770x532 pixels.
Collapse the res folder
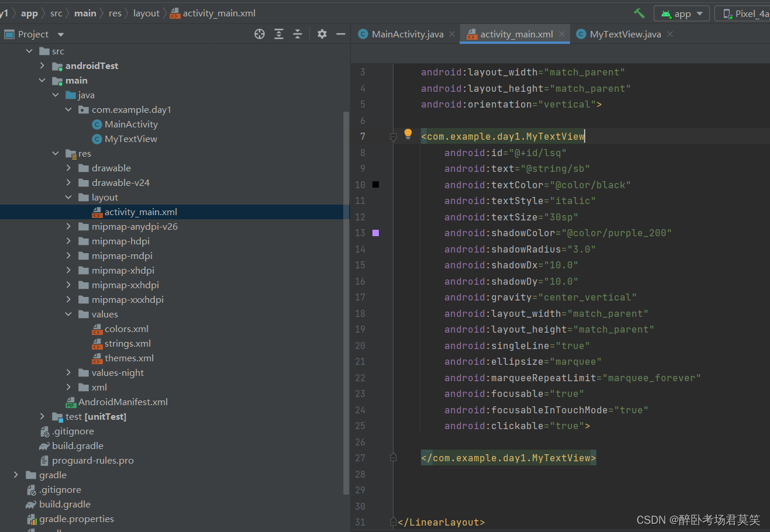coord(56,153)
